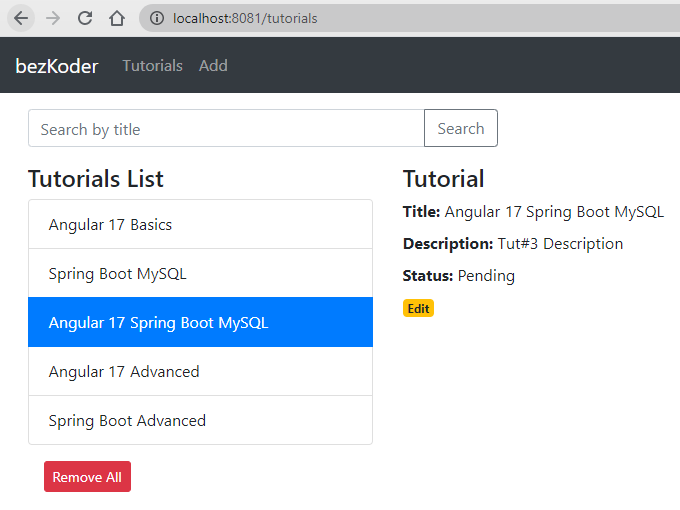Image resolution: width=680 pixels, height=510 pixels.
Task: Click the Search button
Action: coord(461,128)
